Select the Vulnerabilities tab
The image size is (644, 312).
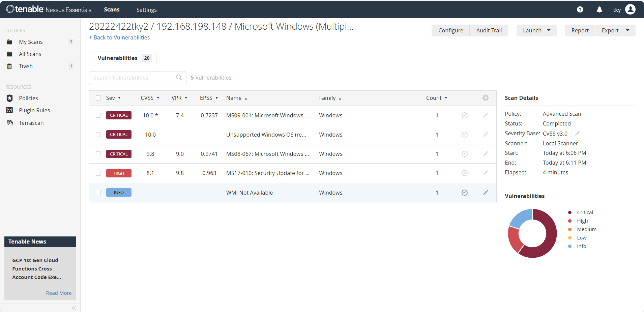[123, 58]
